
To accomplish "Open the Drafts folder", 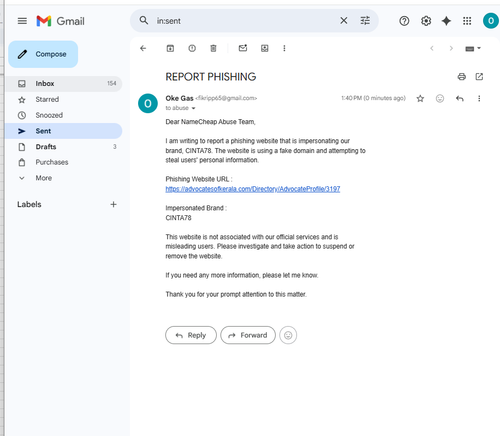I will click(63, 147).
